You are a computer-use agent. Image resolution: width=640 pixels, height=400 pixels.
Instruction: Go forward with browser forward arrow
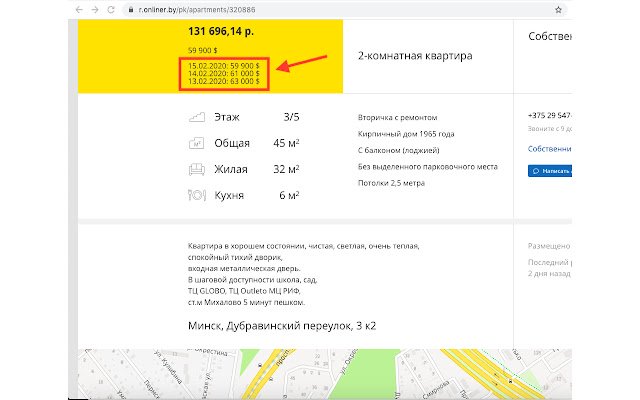point(95,9)
